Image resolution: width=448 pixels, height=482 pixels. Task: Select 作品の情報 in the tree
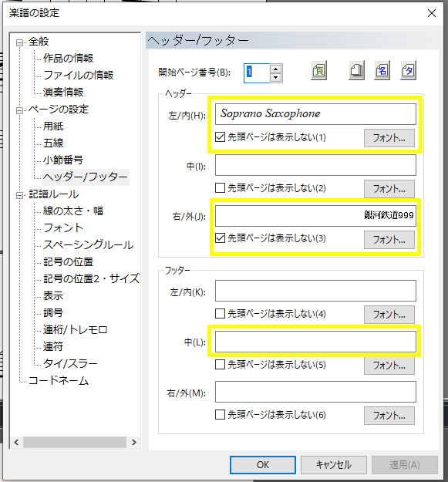68,58
